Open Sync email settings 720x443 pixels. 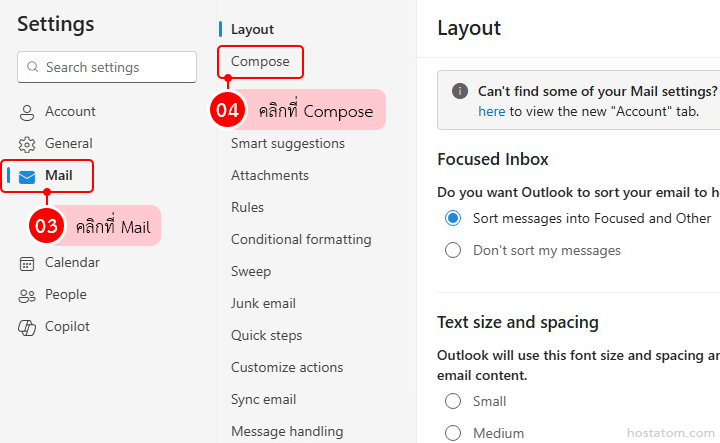tap(264, 400)
